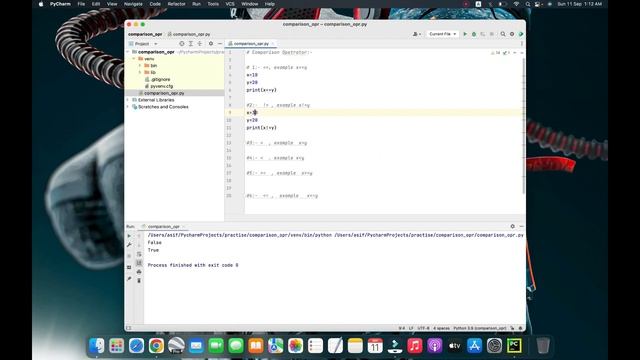Screen dimensions: 640x360
Task: Toggle scroll to end in Run console
Action: coord(139,263)
